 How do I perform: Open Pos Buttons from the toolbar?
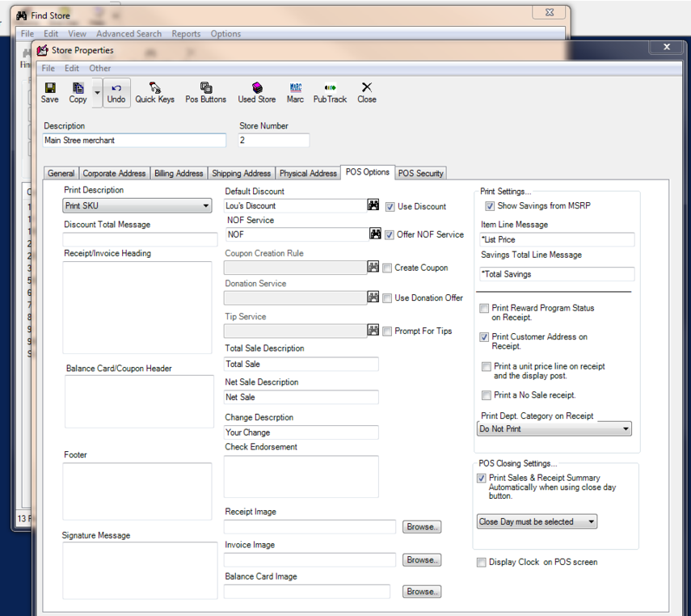(x=206, y=93)
